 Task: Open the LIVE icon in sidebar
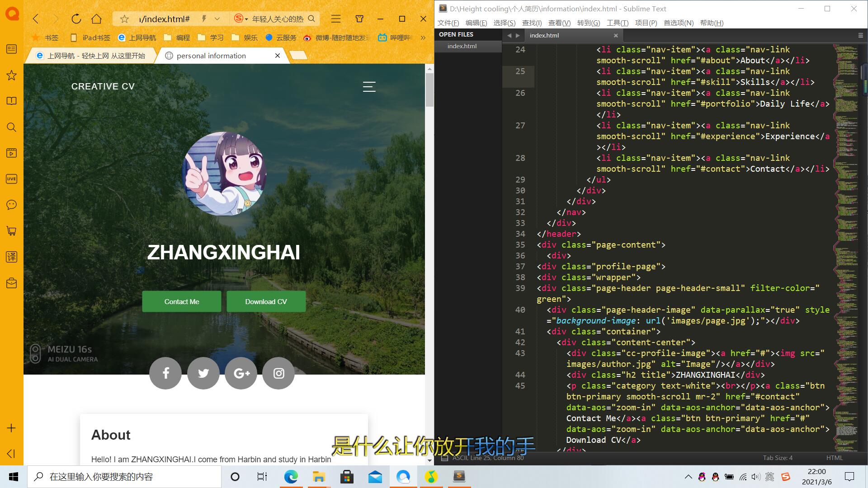(12, 179)
